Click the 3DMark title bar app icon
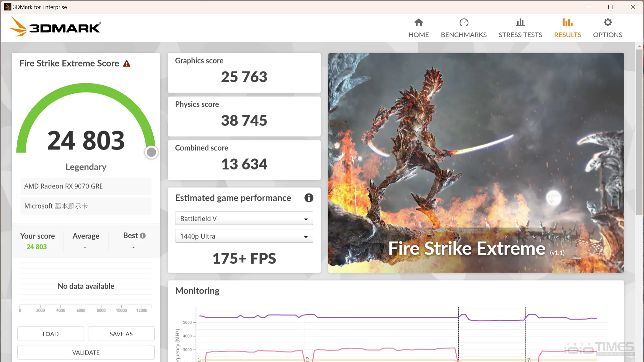644x362 pixels. (x=7, y=7)
